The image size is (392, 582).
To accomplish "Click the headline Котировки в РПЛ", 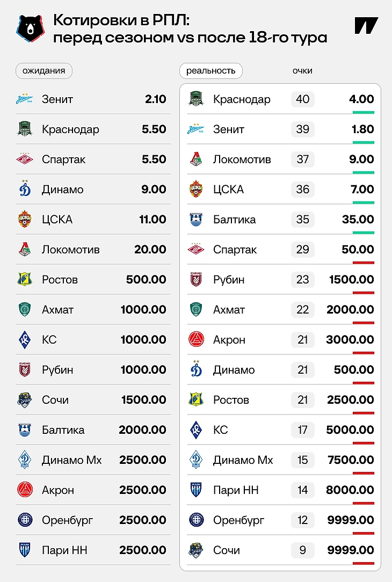I will pos(121,21).
